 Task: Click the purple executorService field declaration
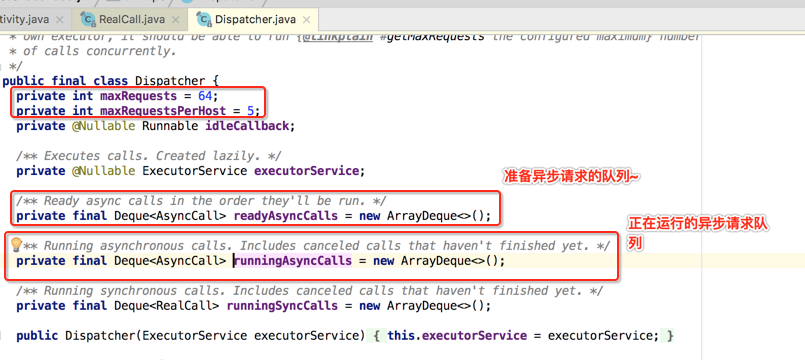pyautogui.click(x=306, y=170)
